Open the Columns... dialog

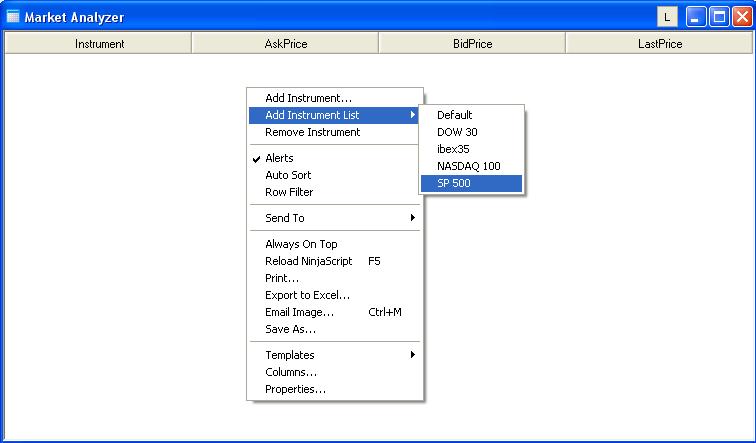point(291,372)
